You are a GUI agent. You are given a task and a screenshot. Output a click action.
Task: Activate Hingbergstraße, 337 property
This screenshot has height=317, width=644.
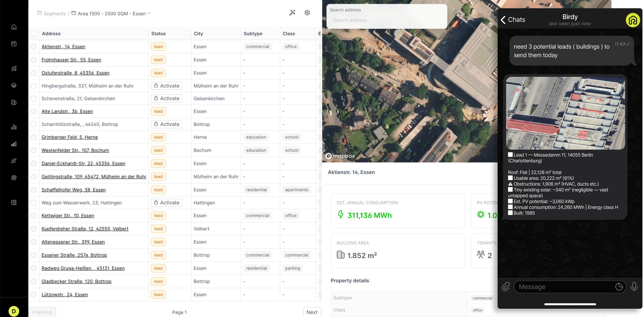(167, 86)
